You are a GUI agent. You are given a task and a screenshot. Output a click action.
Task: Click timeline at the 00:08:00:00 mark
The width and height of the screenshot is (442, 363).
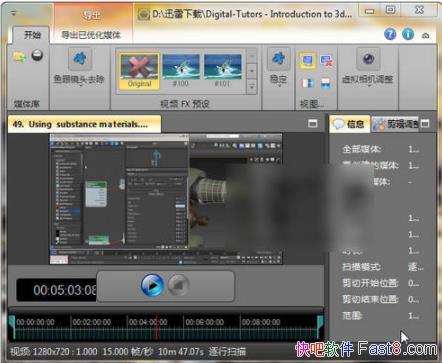[261, 322]
